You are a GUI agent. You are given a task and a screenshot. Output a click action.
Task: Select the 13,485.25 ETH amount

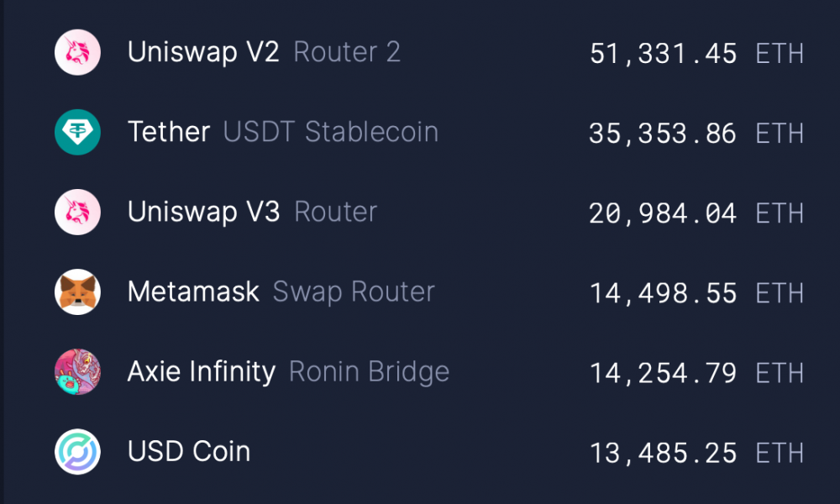pyautogui.click(x=696, y=453)
